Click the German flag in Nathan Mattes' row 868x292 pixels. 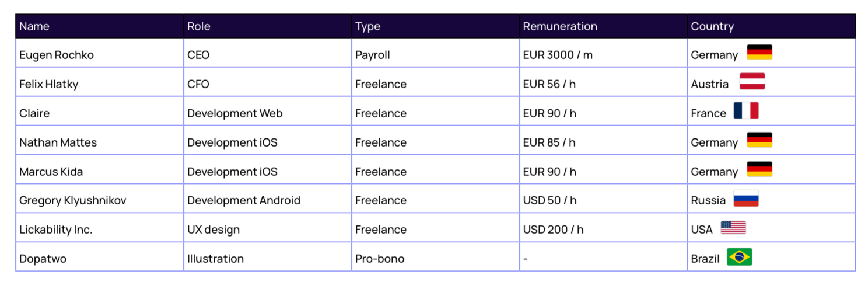tap(759, 140)
